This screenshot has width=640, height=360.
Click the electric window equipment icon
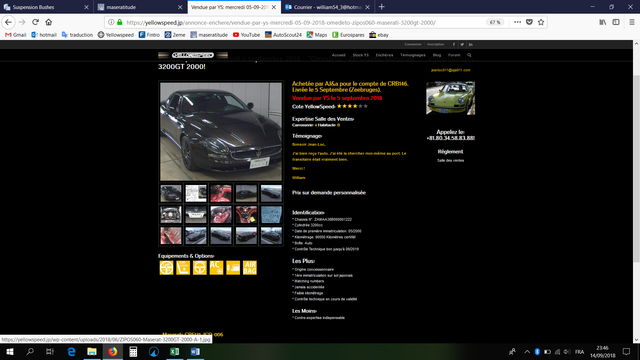click(233, 268)
